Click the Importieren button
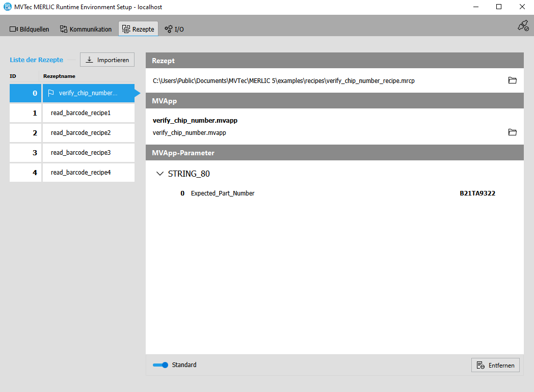534x392 pixels. 107,60
